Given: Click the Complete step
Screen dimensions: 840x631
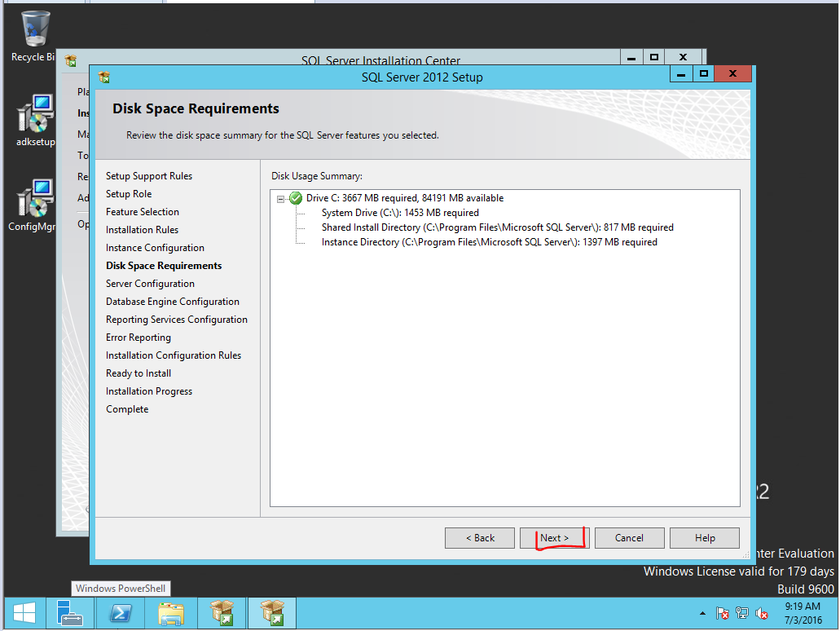Looking at the screenshot, I should point(127,409).
